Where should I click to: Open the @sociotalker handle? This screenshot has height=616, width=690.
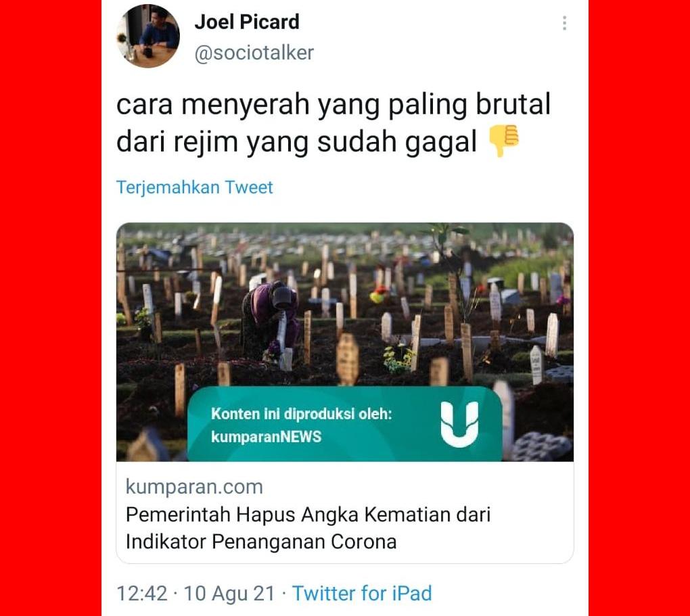point(254,53)
